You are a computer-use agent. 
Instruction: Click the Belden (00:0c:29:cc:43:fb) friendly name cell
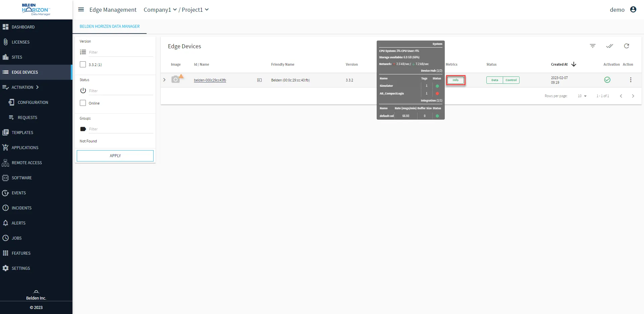click(x=290, y=80)
